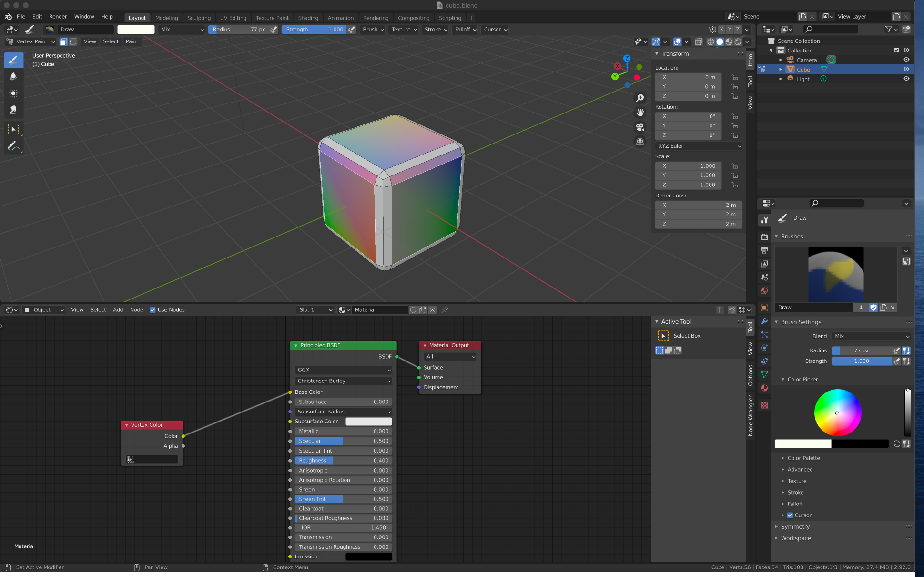
Task: Open the Falloff popover in header
Action: click(465, 30)
